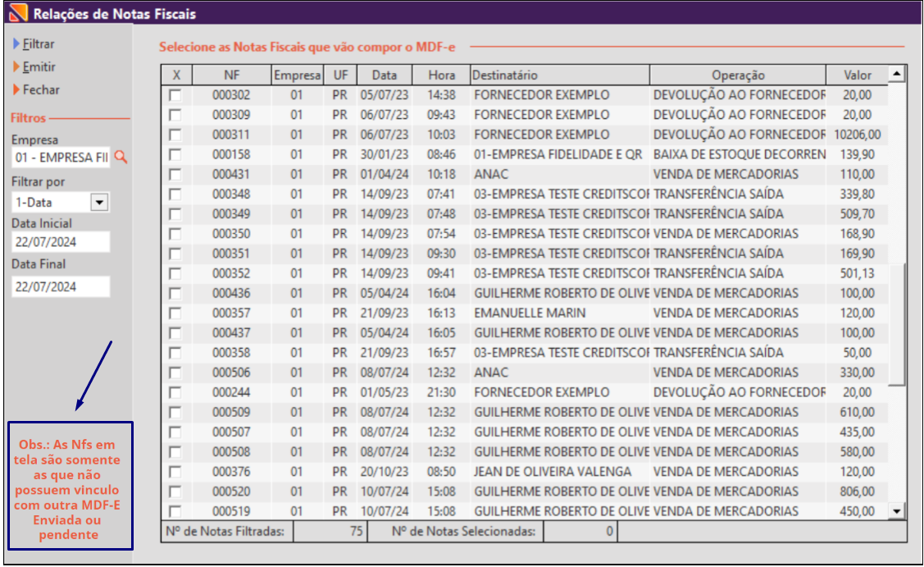Click the Hora column header

point(441,75)
